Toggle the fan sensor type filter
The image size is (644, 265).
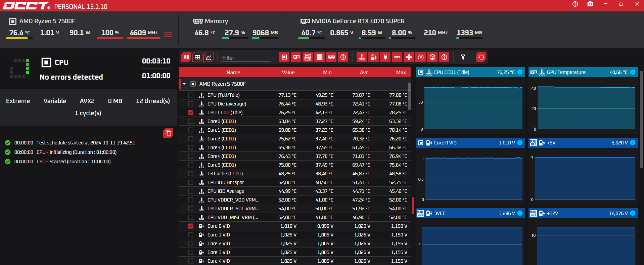(409, 57)
